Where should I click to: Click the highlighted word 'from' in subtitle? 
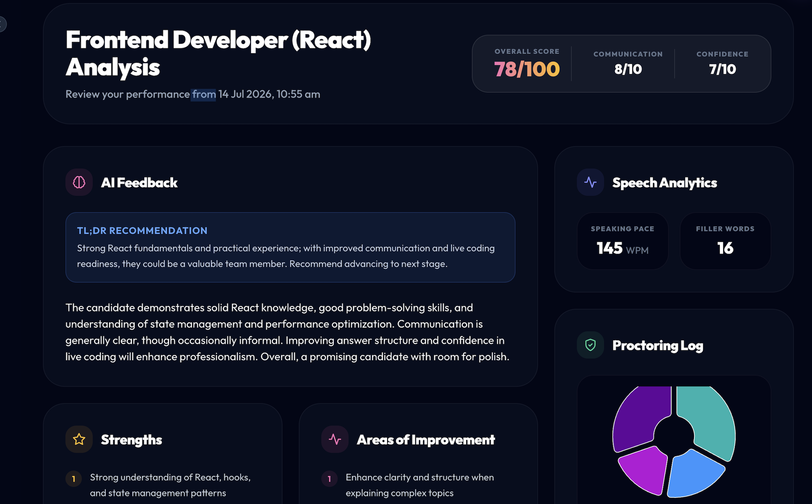[204, 94]
